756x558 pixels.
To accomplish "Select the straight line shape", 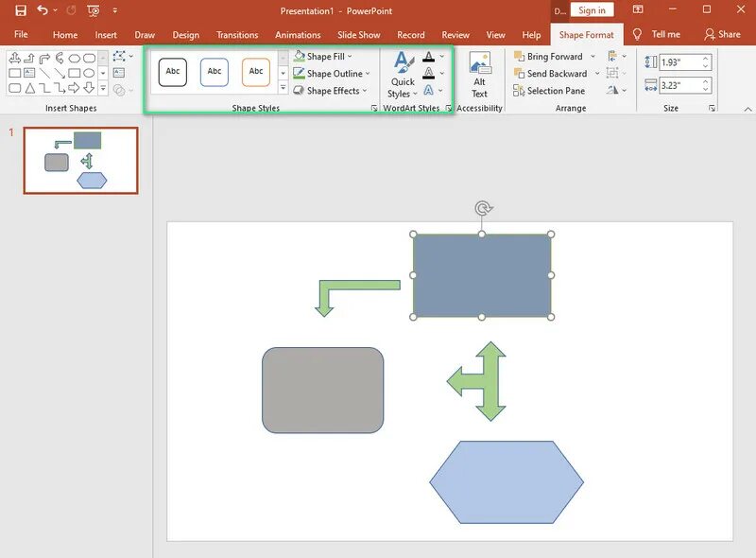I will (x=44, y=73).
